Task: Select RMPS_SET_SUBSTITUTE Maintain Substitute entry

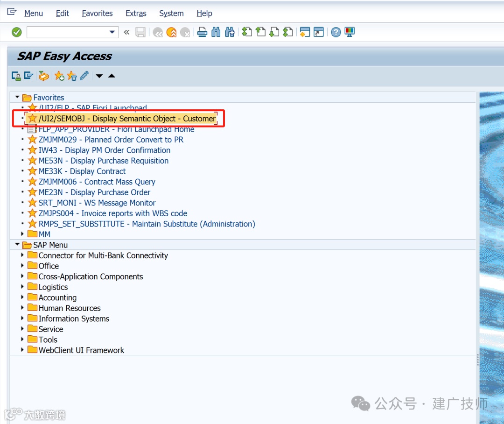Action: point(147,224)
